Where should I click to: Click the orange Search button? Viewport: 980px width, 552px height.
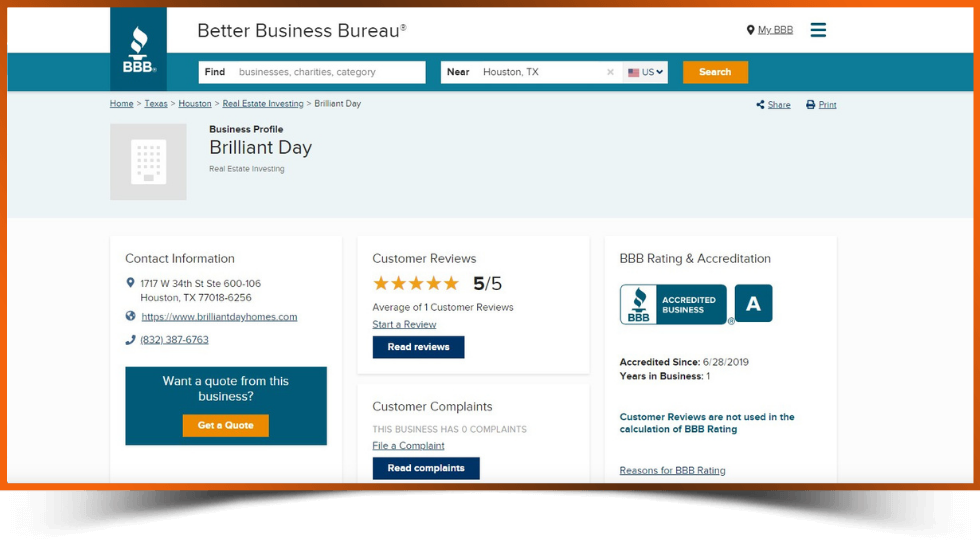[715, 72]
